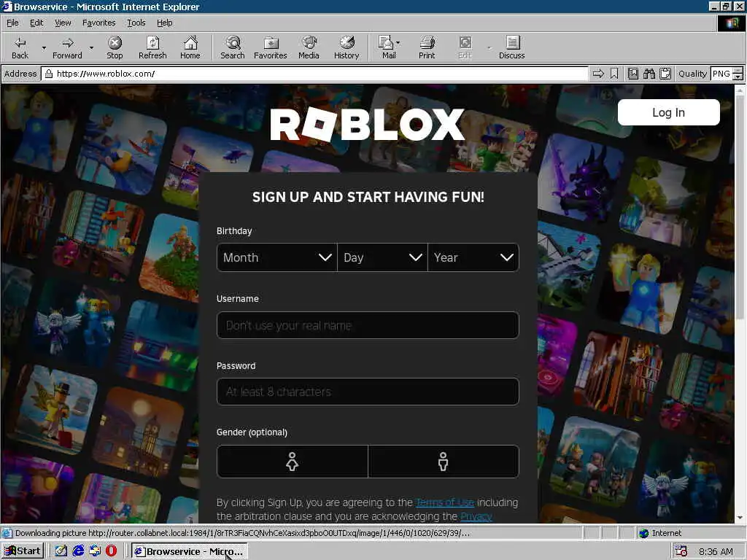Click the Username input field
747x560 pixels.
(368, 325)
